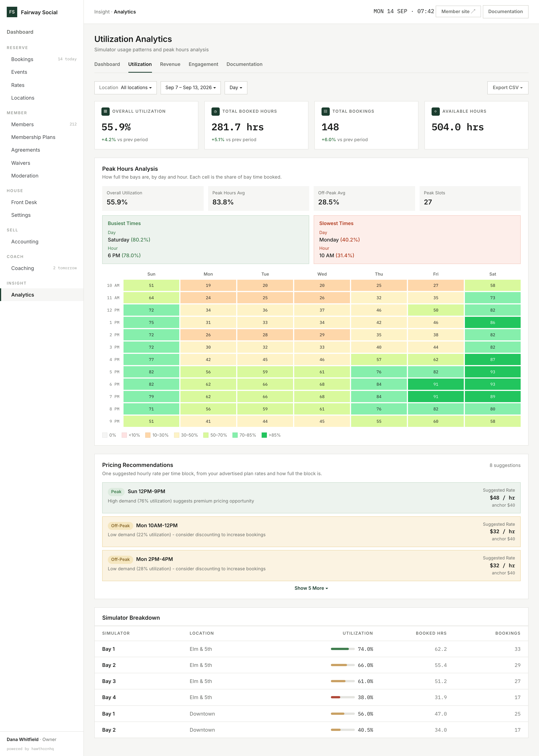The image size is (539, 756).
Task: Select the Mon 10AM-12PM Off-Peak recommendation
Action: coord(311,532)
